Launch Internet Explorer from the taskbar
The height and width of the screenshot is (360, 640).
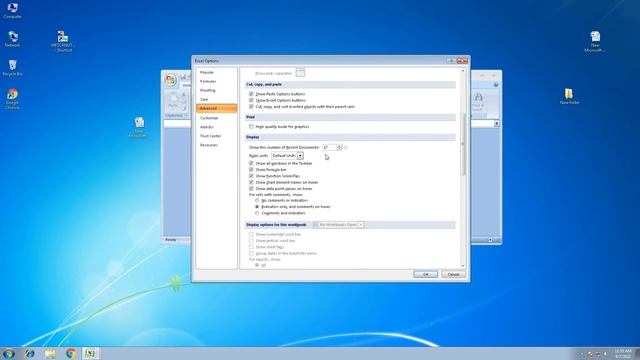point(29,353)
